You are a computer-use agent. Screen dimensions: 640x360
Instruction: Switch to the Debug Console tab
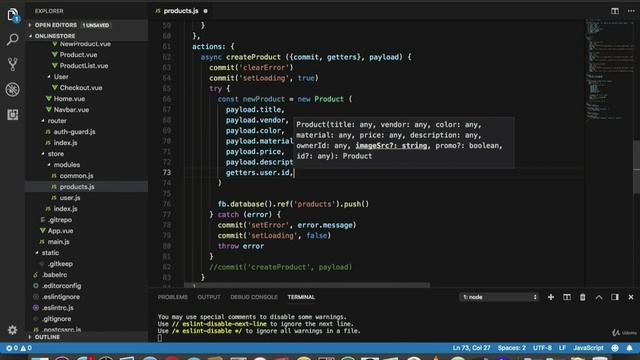253,297
